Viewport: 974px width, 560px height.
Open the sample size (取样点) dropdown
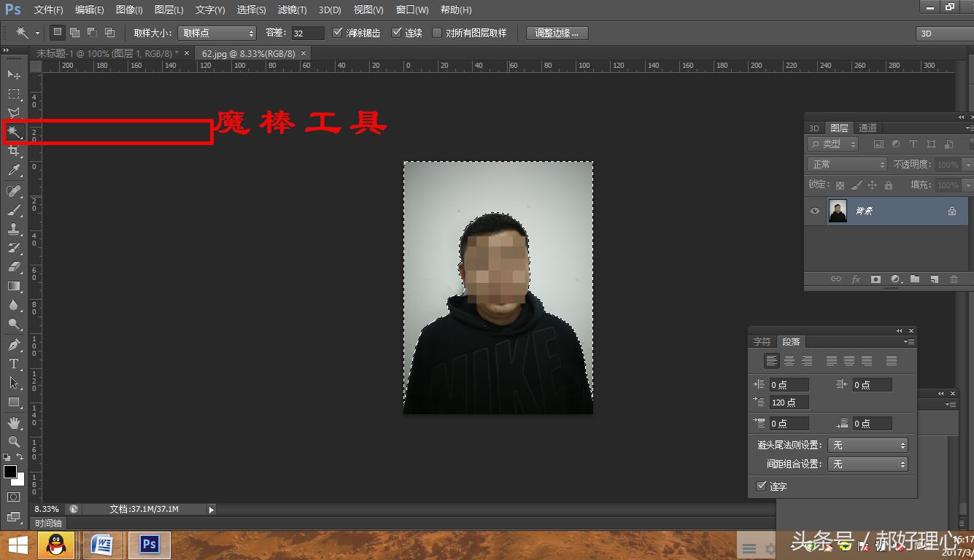tap(217, 32)
